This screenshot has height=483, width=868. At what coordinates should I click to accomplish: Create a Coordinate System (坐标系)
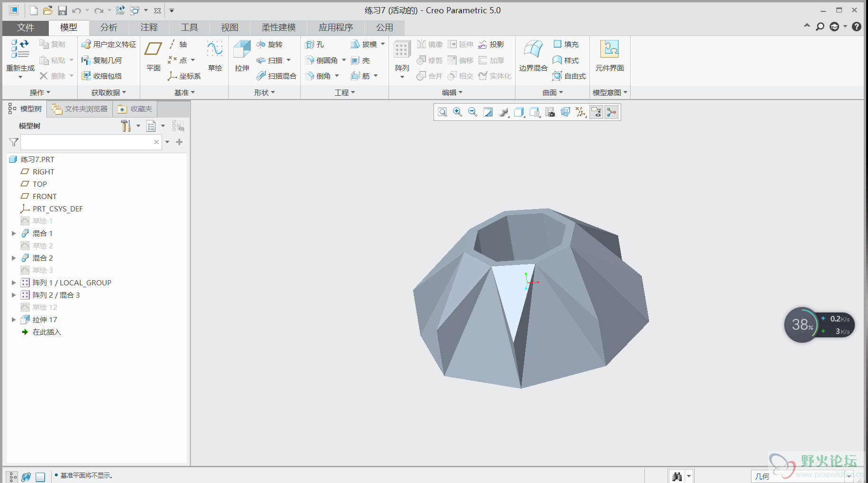[x=184, y=76]
